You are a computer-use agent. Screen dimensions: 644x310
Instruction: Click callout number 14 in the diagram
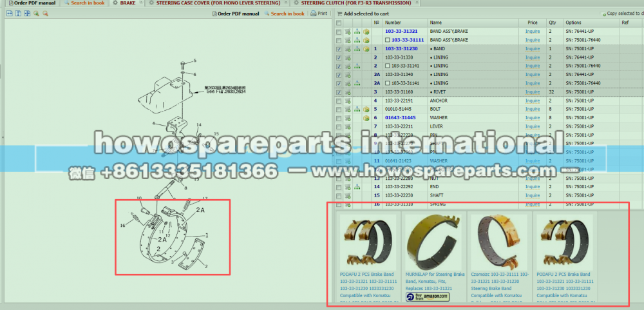(199, 125)
